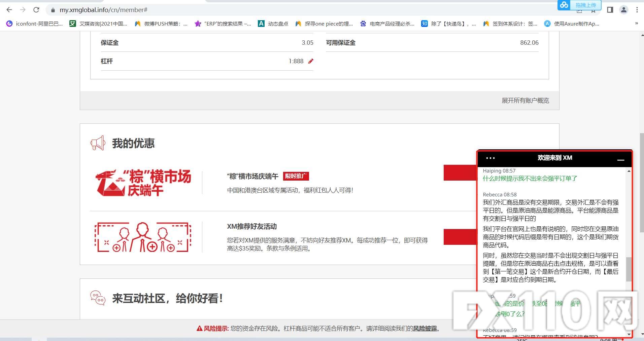The height and width of the screenshot is (341, 644).
Task: Click the cloud upload extension button
Action: tap(579, 5)
